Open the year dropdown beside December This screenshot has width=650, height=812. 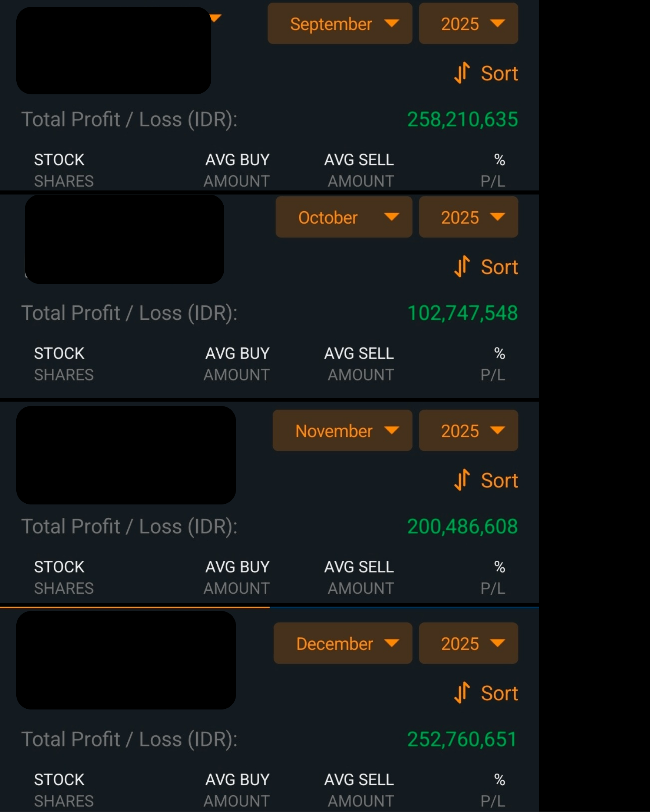tap(468, 643)
